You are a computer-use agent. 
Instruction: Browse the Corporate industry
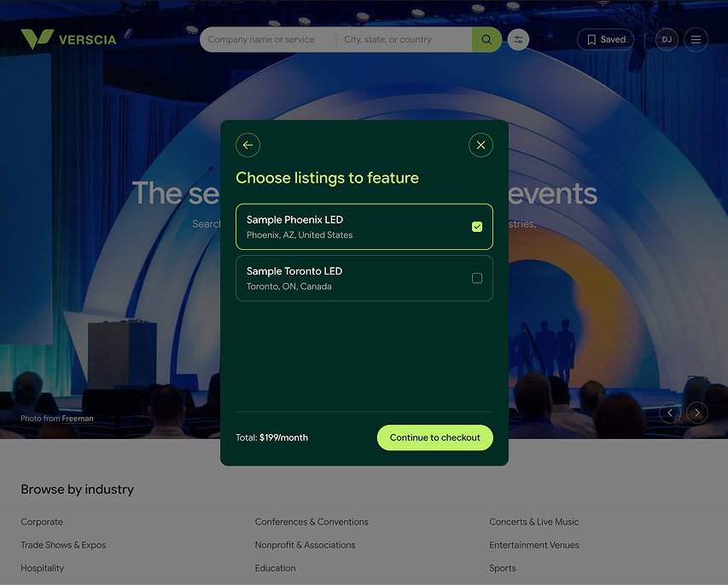(42, 522)
